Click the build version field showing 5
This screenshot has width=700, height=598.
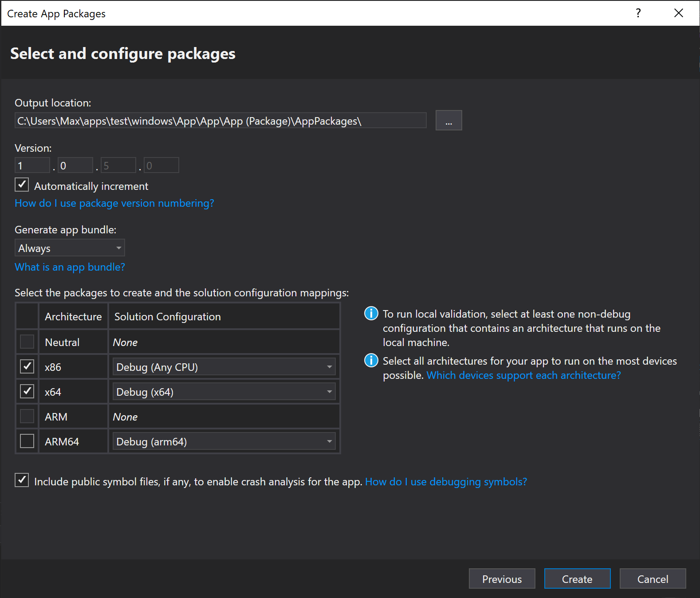click(118, 165)
